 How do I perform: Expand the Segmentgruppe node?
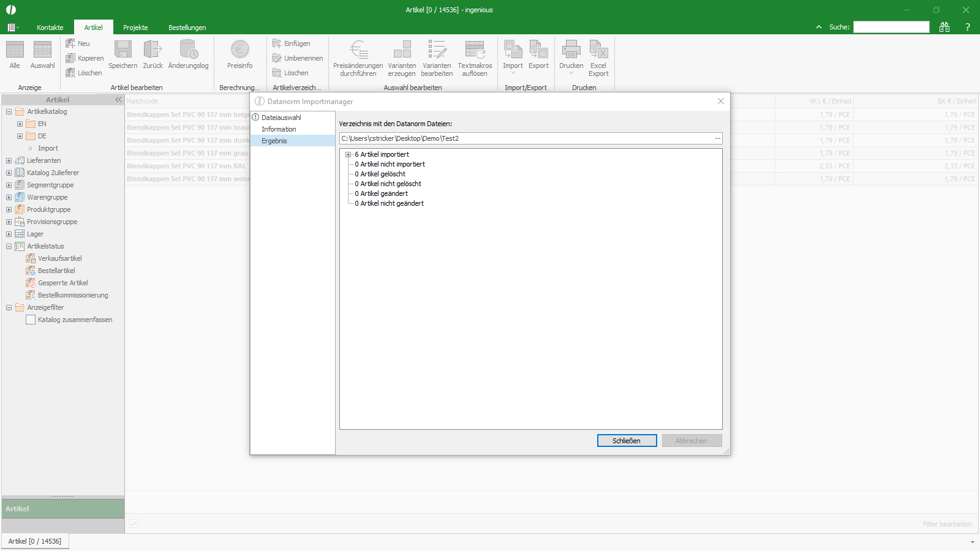(x=9, y=185)
